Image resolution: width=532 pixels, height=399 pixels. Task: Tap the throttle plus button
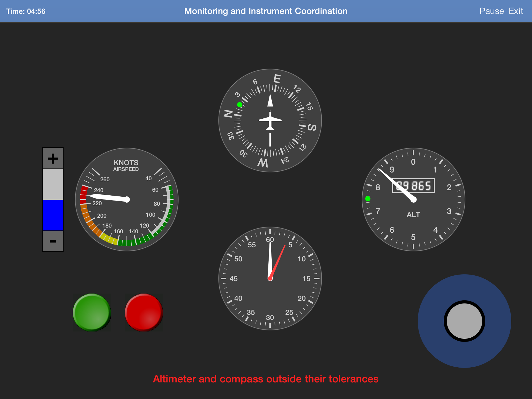click(x=53, y=158)
